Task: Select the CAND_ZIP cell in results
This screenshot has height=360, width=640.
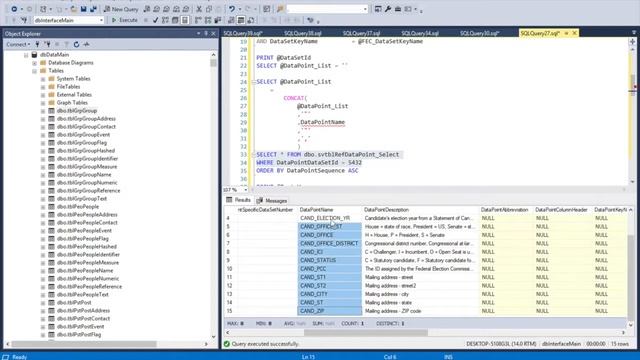Action: (329, 311)
